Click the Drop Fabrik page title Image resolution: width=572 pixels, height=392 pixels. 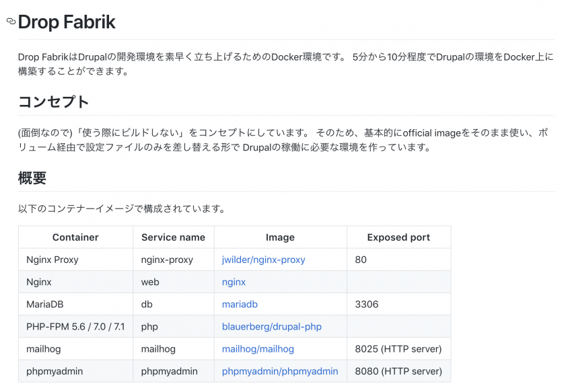[x=67, y=22]
